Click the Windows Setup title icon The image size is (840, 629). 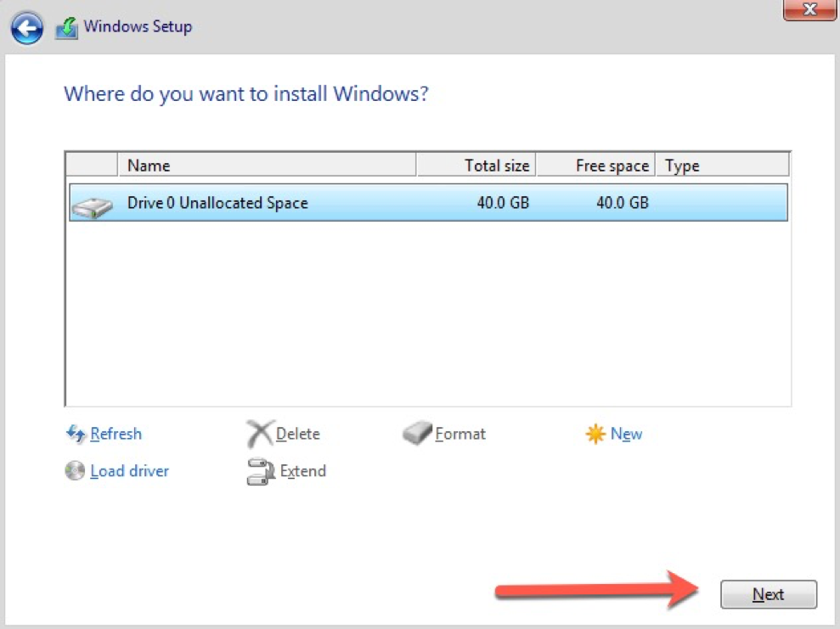click(67, 28)
